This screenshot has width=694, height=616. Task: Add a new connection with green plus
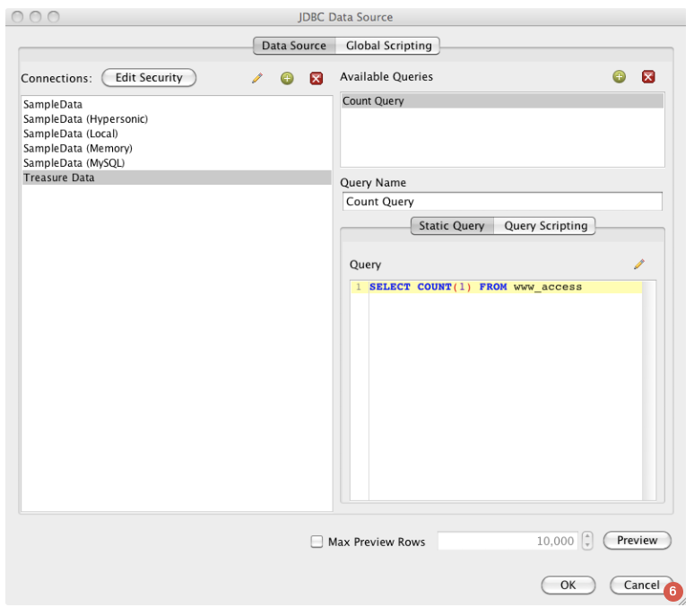tap(287, 78)
